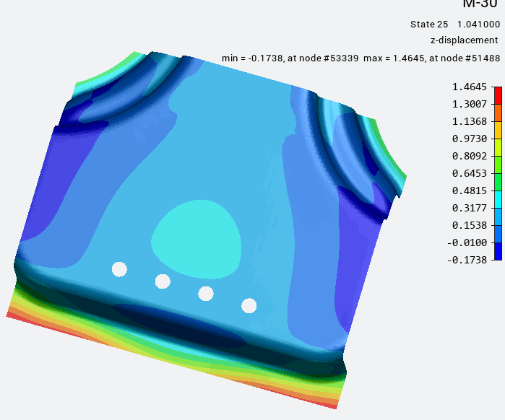
Task: Click legend value 0.6453
Action: pos(470,173)
